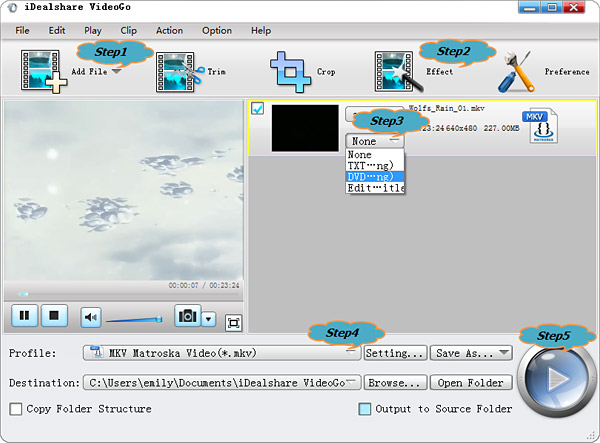This screenshot has height=443, width=600.
Task: Open the Help menu
Action: pos(261,31)
